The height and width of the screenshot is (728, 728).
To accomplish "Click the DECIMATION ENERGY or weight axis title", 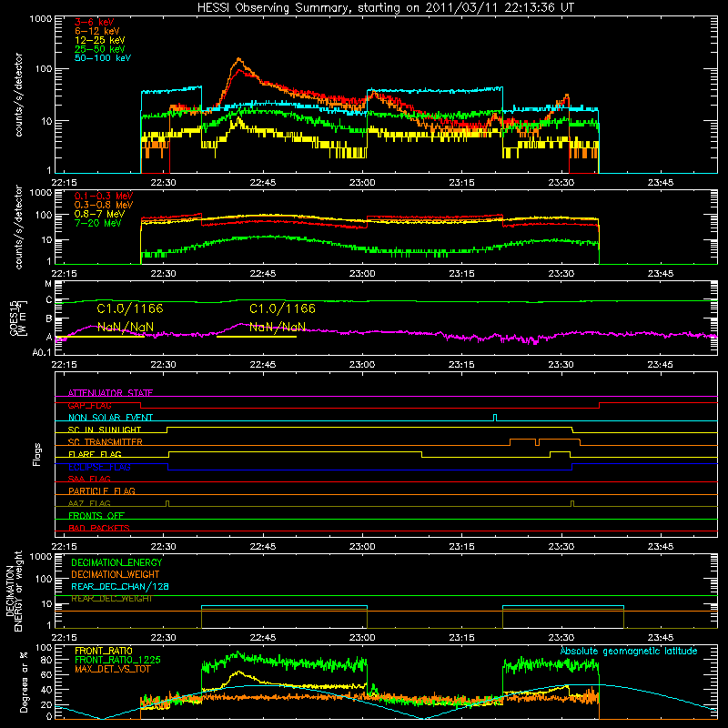I will (x=14, y=591).
